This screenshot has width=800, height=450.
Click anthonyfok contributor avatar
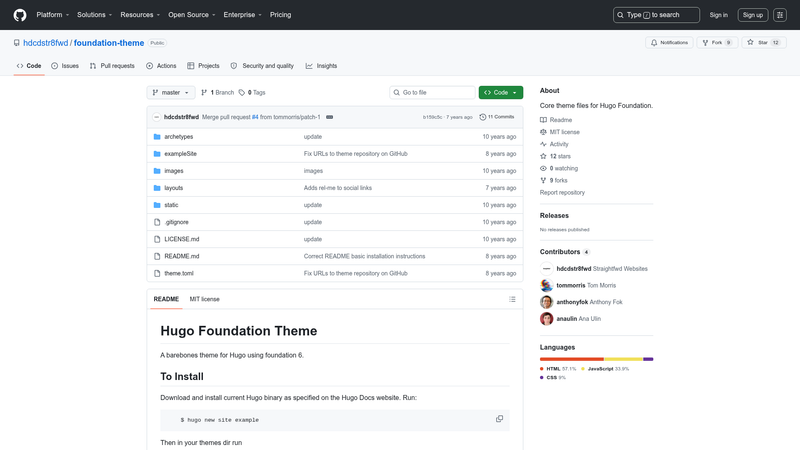546,302
